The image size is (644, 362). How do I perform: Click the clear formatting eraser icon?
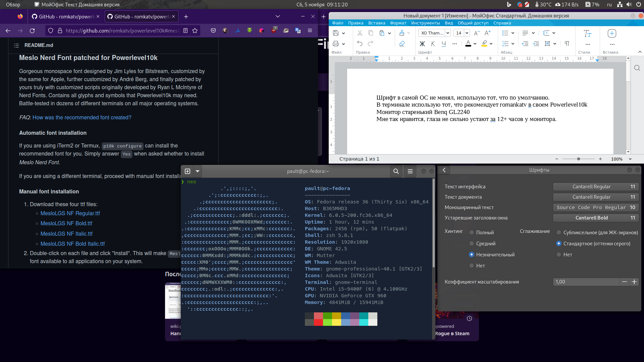pos(402,44)
